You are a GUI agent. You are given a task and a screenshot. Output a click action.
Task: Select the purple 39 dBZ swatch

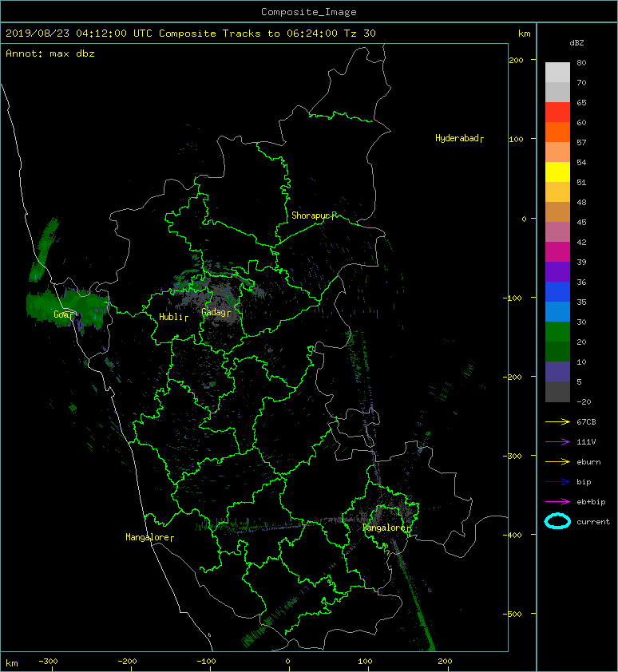557,271
